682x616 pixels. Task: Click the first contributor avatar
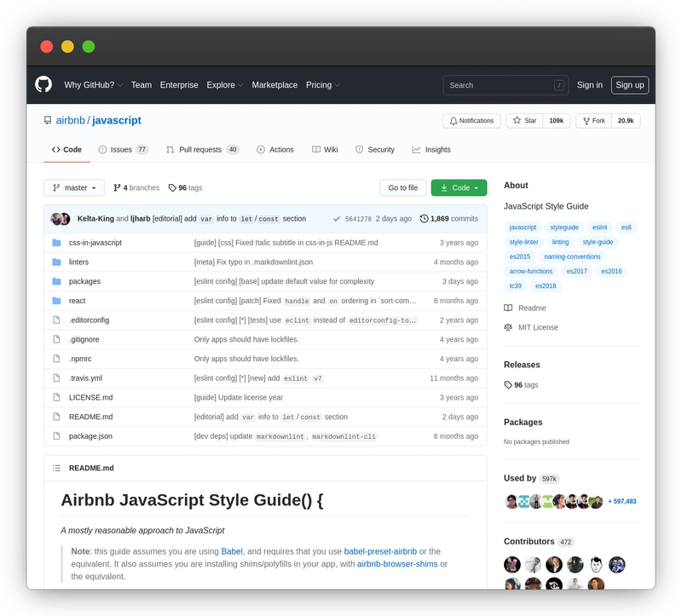[x=512, y=565]
